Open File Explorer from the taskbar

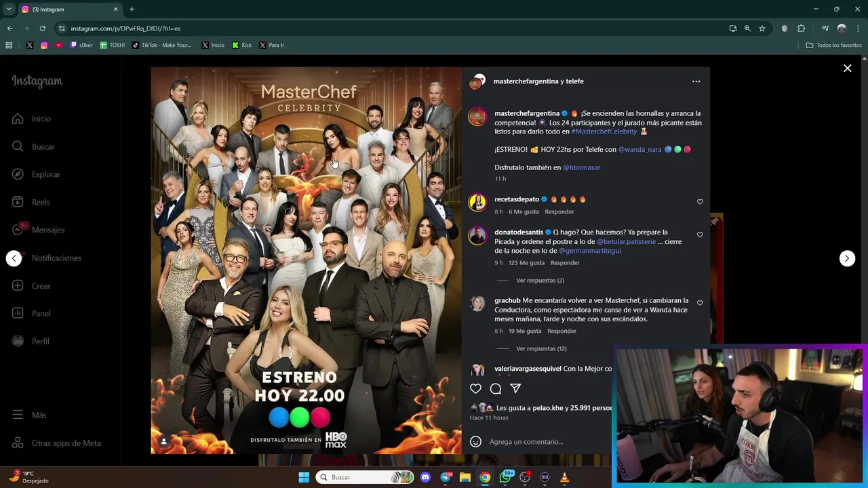click(x=465, y=477)
